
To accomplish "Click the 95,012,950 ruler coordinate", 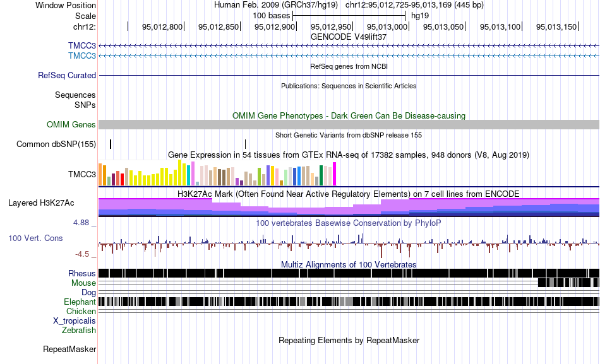I will click(331, 26).
